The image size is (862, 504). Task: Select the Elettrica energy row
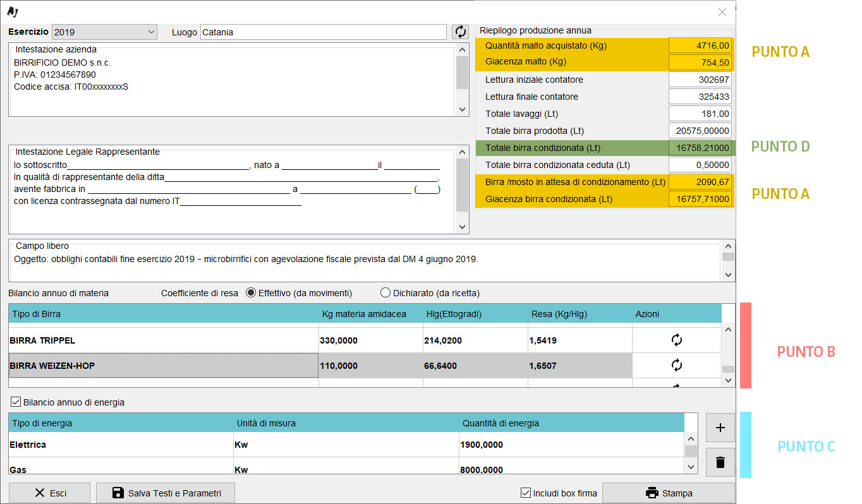coord(121,445)
